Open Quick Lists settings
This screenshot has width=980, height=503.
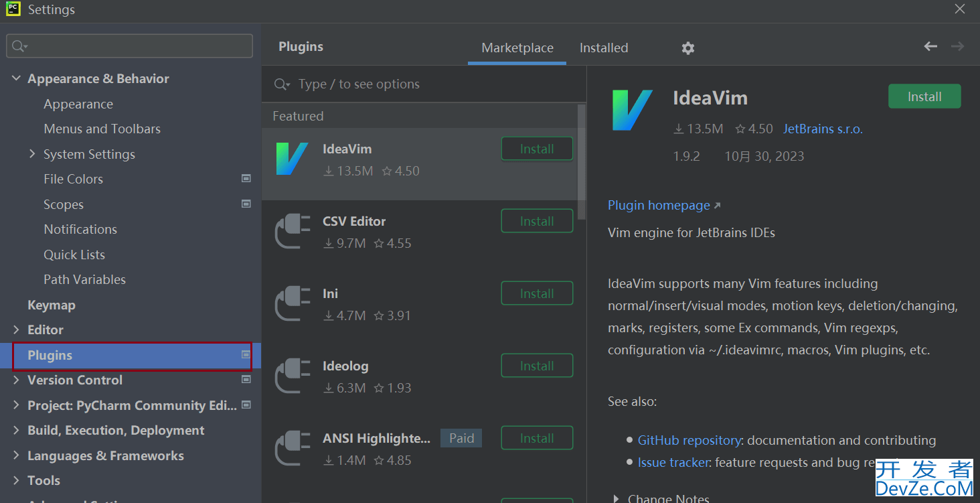(x=74, y=255)
